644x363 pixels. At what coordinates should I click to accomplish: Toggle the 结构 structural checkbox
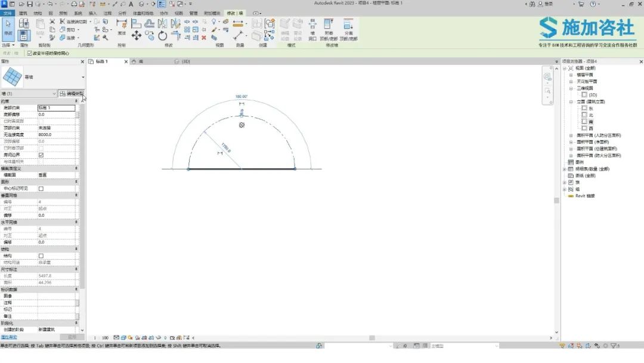click(x=41, y=256)
